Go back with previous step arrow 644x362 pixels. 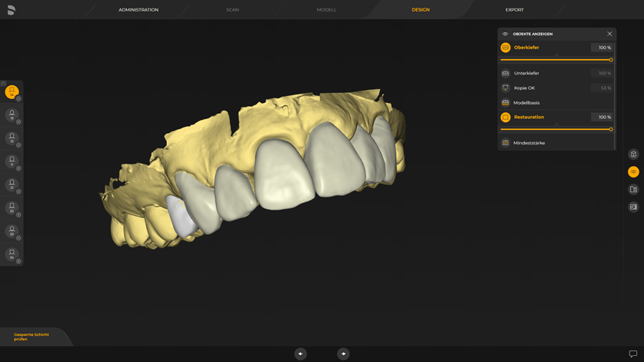(301, 354)
